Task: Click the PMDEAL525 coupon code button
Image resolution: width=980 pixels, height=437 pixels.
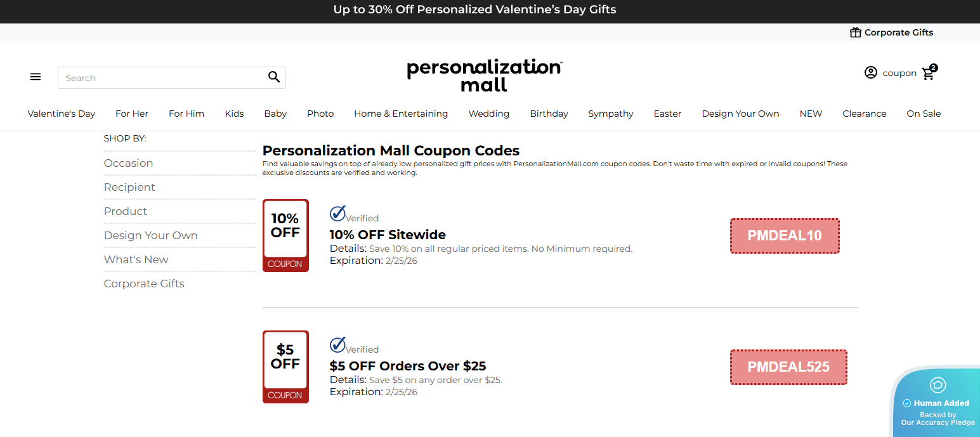Action: (788, 367)
